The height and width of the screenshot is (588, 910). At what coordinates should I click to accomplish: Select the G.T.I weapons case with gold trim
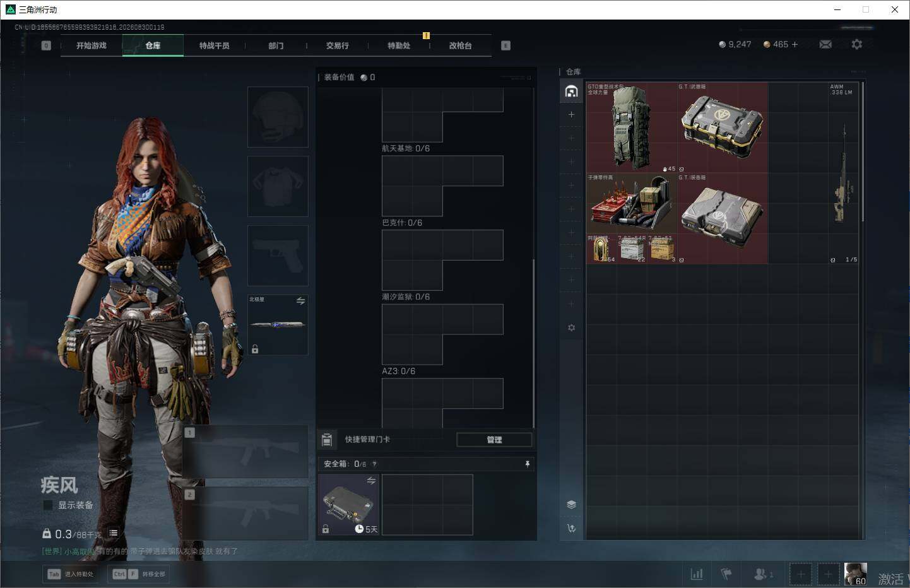point(723,127)
